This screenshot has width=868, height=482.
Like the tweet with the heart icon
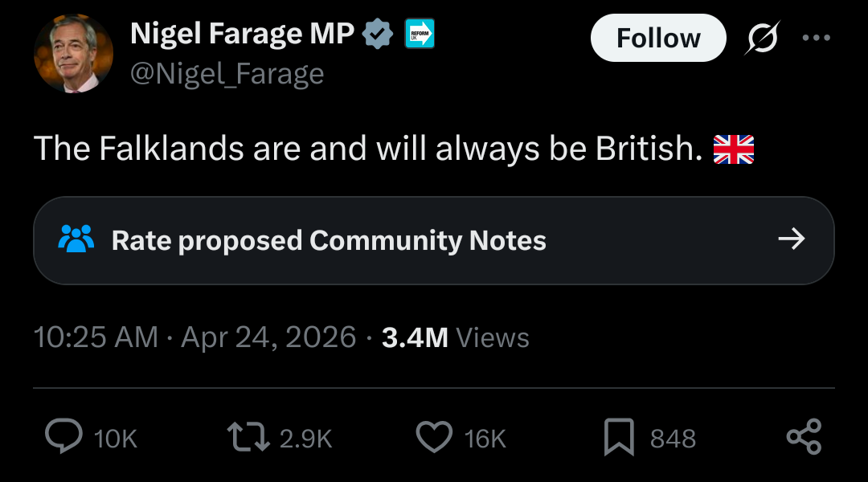tap(434, 437)
